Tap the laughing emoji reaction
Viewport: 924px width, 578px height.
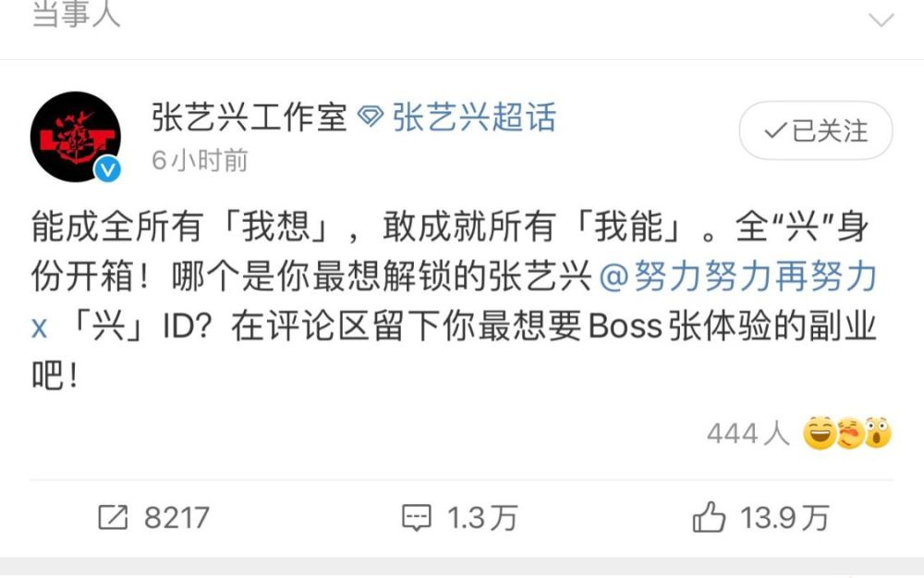point(820,434)
